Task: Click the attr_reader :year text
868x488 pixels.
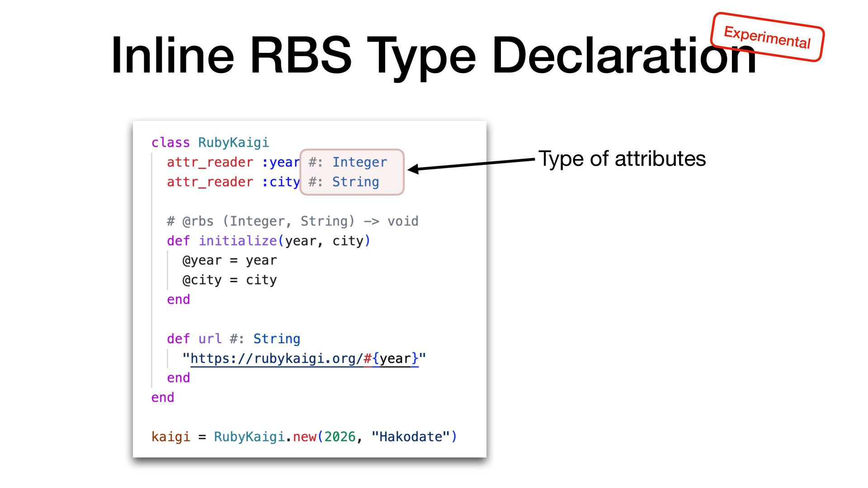Action: tap(232, 162)
